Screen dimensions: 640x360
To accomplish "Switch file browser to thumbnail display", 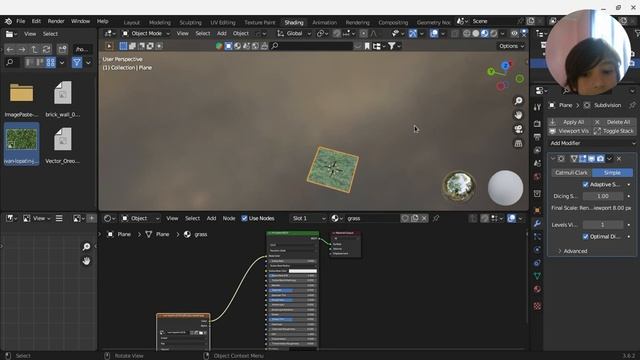I will point(51,62).
